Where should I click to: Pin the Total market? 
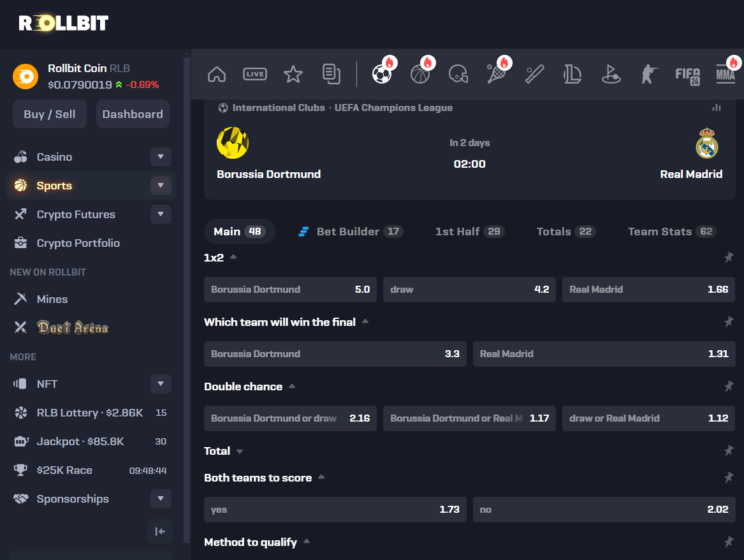[x=729, y=451]
